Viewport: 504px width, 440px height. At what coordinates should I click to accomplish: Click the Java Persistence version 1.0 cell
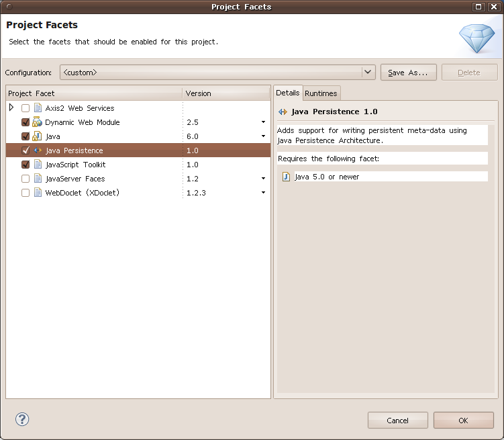tap(226, 150)
